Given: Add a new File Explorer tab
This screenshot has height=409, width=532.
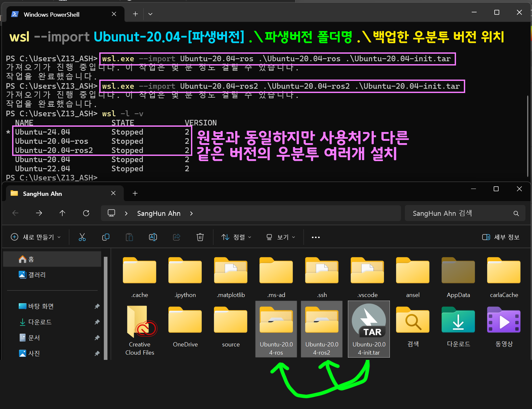Looking at the screenshot, I should pos(135,193).
